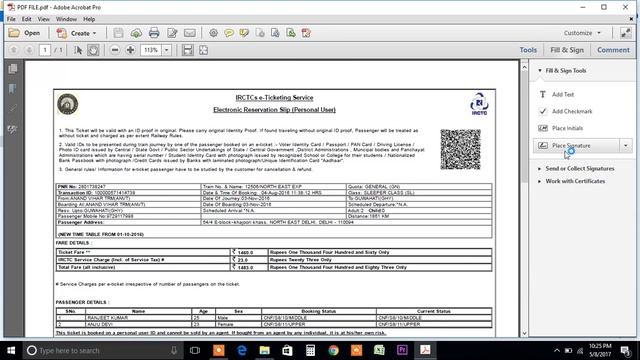Go to the next page arrow
640x360 pixels.
pyautogui.click(x=29, y=50)
